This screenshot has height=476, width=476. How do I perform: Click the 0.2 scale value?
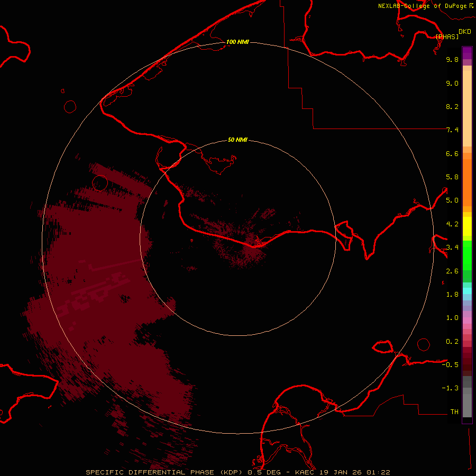pos(452,342)
